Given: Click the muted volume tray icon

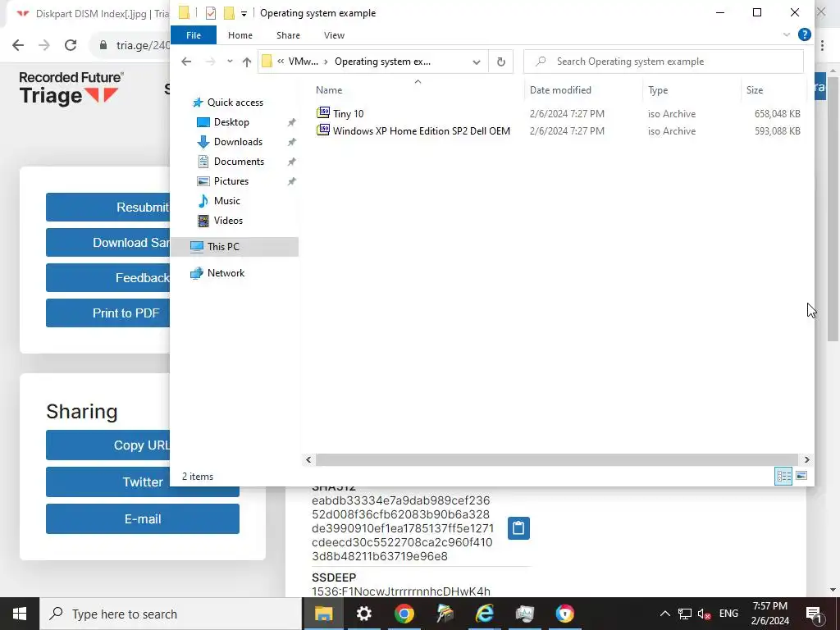Looking at the screenshot, I should point(705,614).
